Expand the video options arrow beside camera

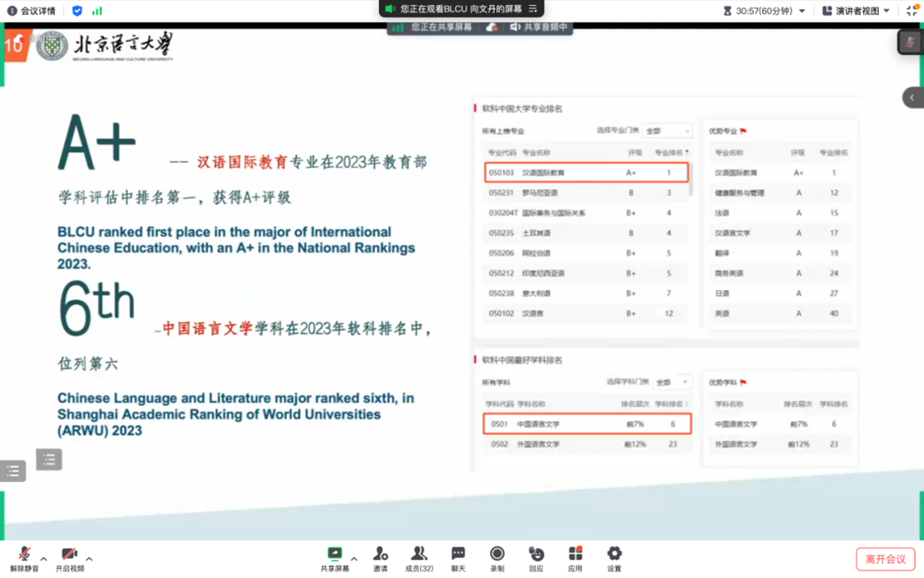click(89, 559)
